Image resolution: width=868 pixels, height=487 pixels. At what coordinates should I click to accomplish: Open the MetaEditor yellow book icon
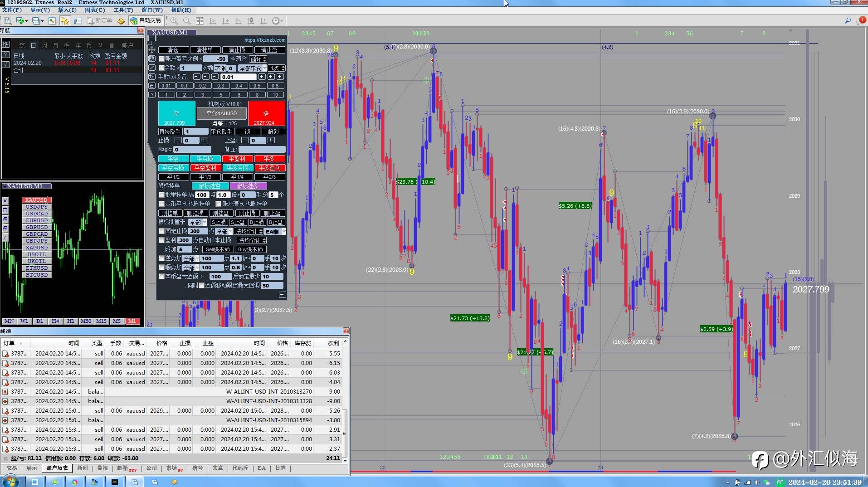(x=121, y=20)
